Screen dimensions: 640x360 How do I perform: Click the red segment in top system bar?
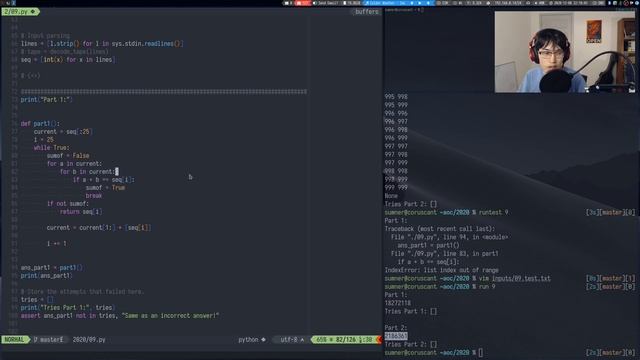point(303,3)
